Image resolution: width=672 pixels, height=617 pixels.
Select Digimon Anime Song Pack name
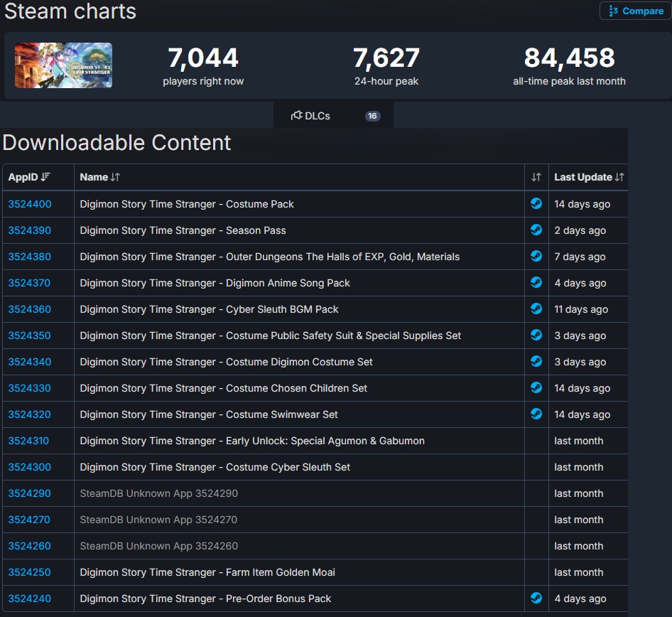click(x=215, y=283)
